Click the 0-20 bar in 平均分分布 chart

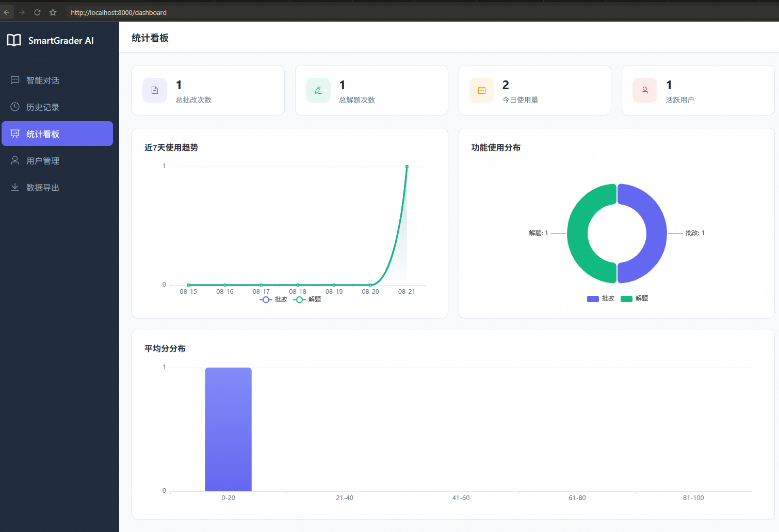point(228,429)
